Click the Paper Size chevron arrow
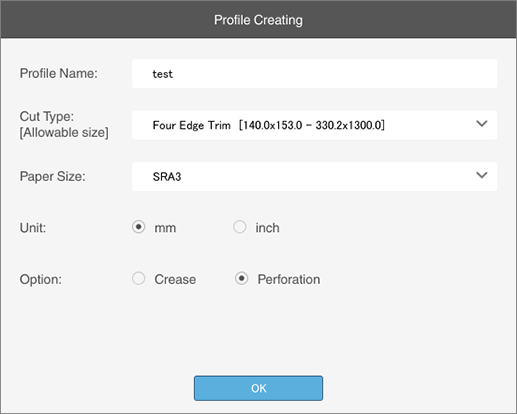Viewport: 517px width, 414px height. 482,175
